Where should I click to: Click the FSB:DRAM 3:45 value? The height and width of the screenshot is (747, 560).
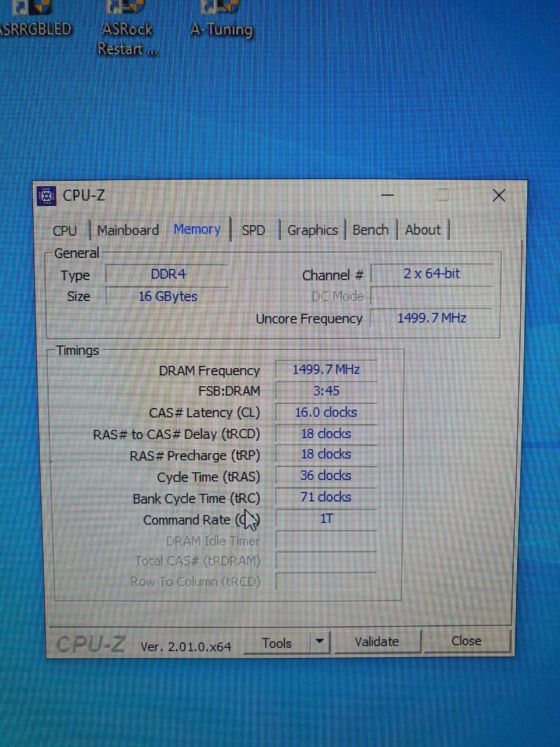click(x=326, y=391)
